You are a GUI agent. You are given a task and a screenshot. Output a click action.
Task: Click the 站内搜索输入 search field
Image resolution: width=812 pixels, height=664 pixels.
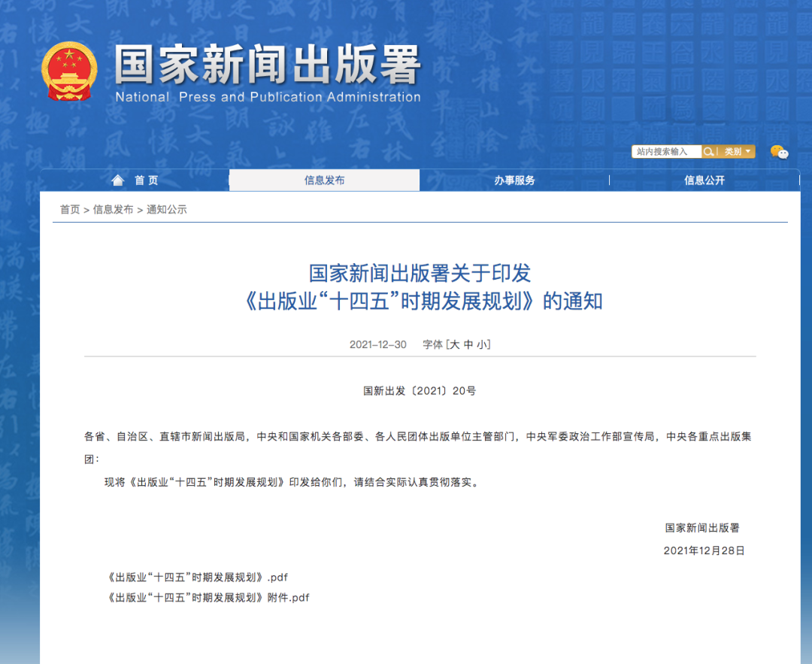click(x=665, y=152)
